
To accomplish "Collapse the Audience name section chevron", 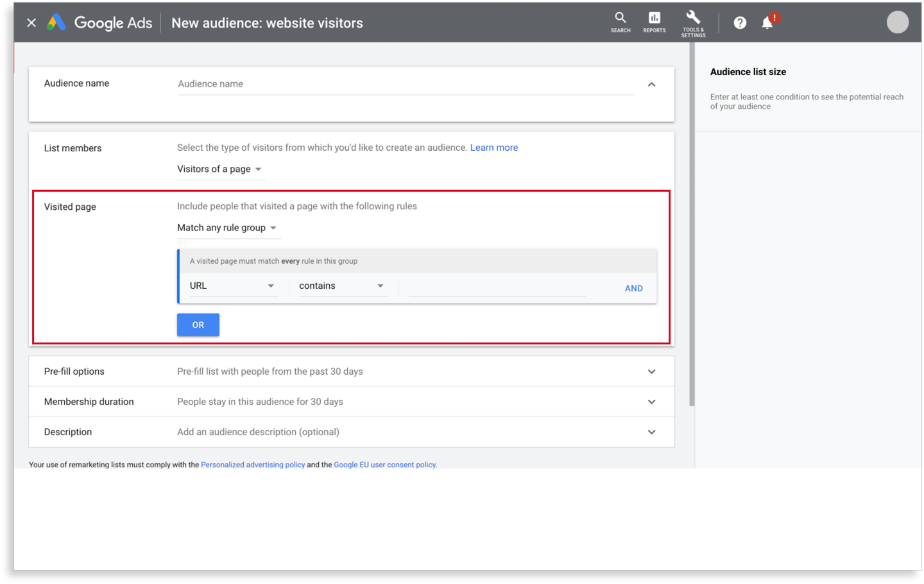I will 651,84.
